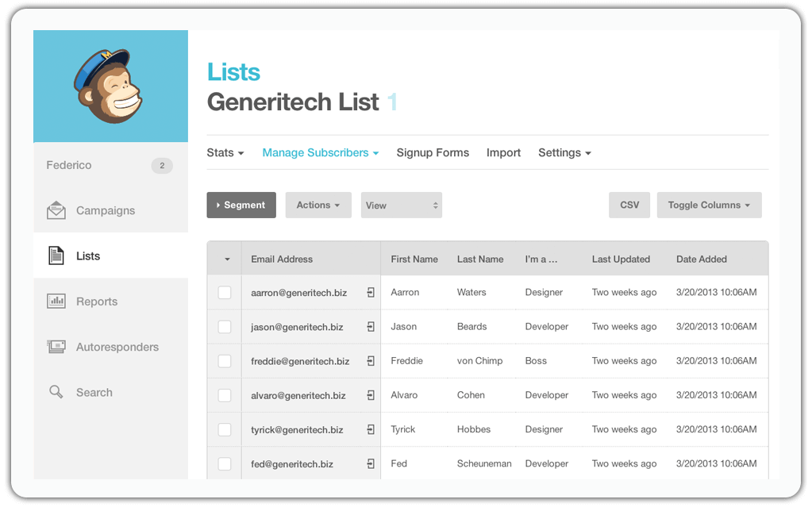The width and height of the screenshot is (812, 507).
Task: Click the Search magnifying glass icon
Action: (x=56, y=391)
